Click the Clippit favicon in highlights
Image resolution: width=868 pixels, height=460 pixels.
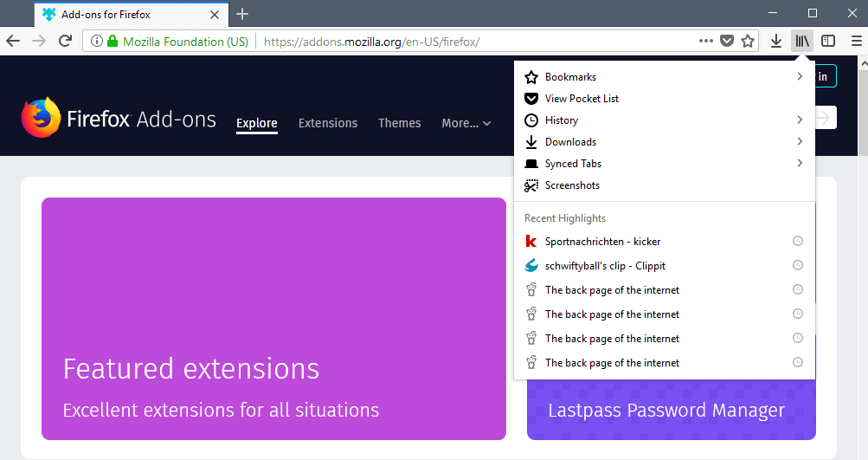point(531,265)
